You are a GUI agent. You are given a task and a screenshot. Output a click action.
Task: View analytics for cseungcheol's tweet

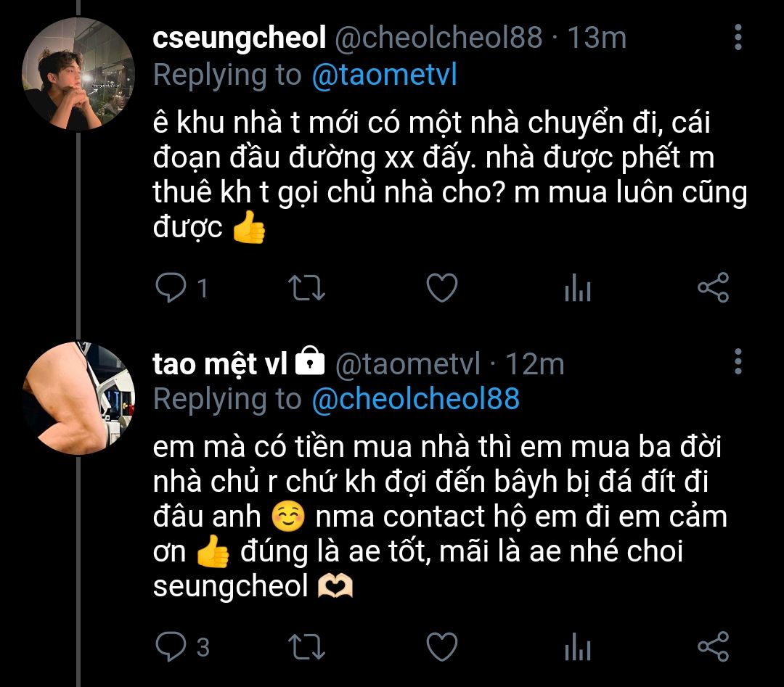tap(578, 289)
